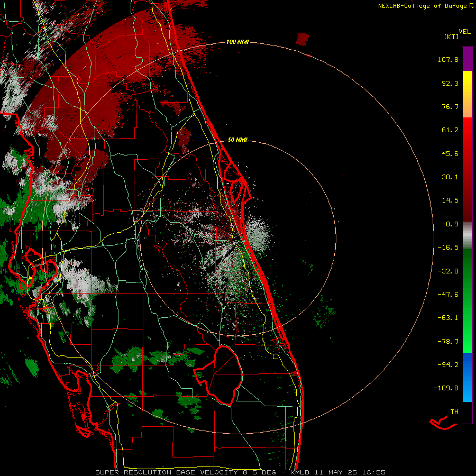476x476 pixels.
Task: Click the 76.7 velocity scale value
Action: coord(450,106)
